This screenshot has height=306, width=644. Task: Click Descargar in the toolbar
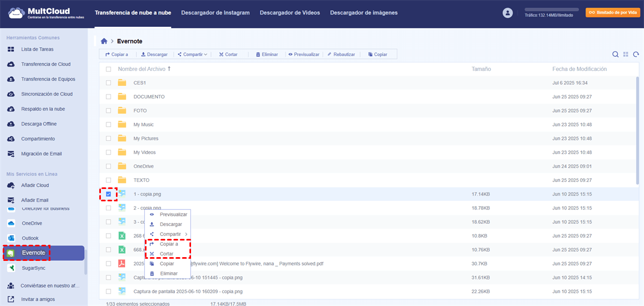click(x=154, y=54)
